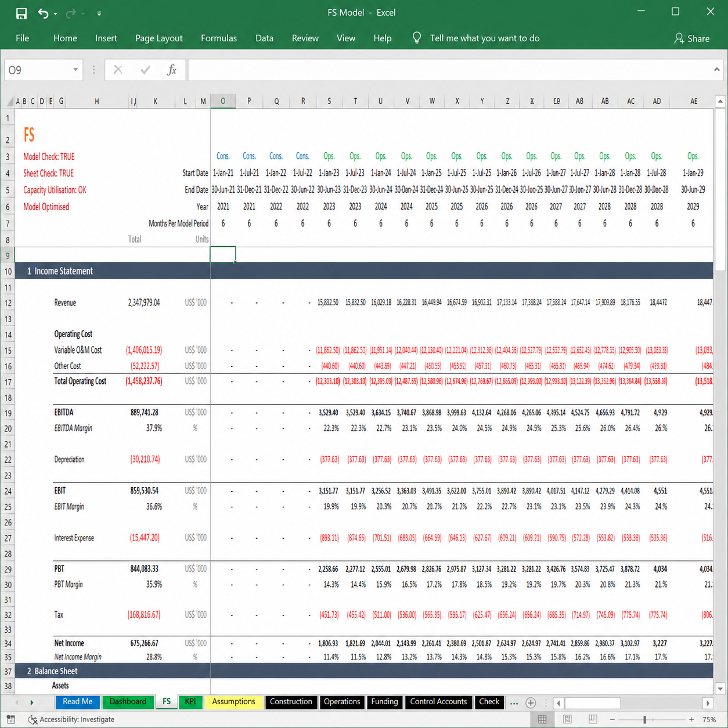Customize the Quick Access Toolbar dropdown
The width and height of the screenshot is (728, 728).
pyautogui.click(x=99, y=13)
